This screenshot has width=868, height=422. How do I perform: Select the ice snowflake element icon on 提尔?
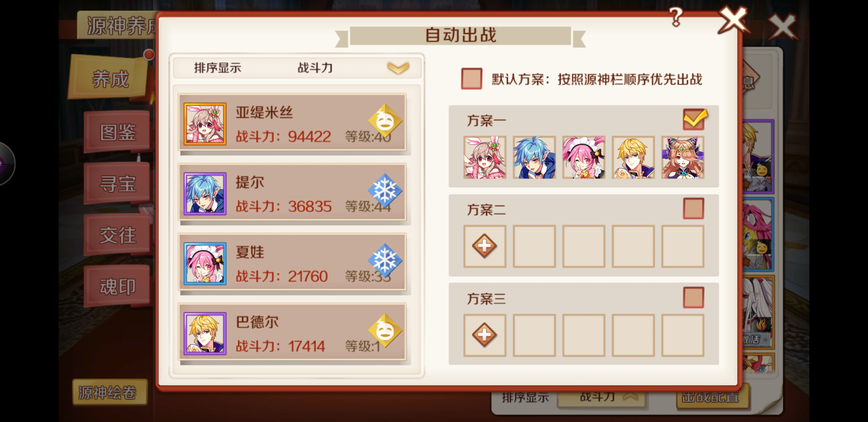(385, 191)
